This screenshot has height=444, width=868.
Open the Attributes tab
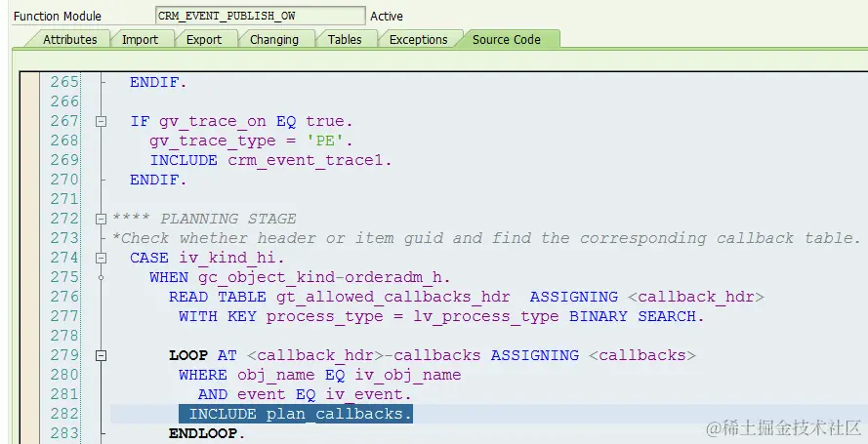pos(69,40)
